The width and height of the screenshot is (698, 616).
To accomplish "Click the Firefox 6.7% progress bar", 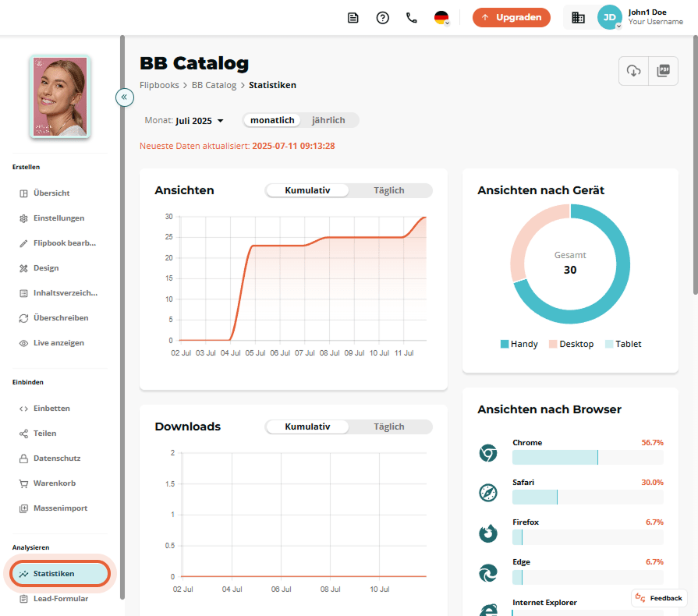I will click(587, 537).
